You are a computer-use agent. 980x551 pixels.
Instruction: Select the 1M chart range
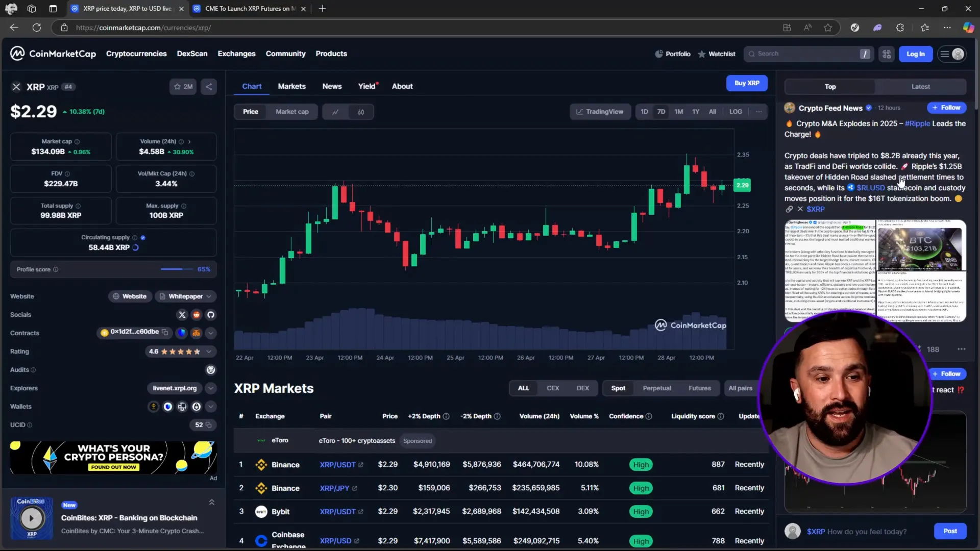tap(678, 112)
